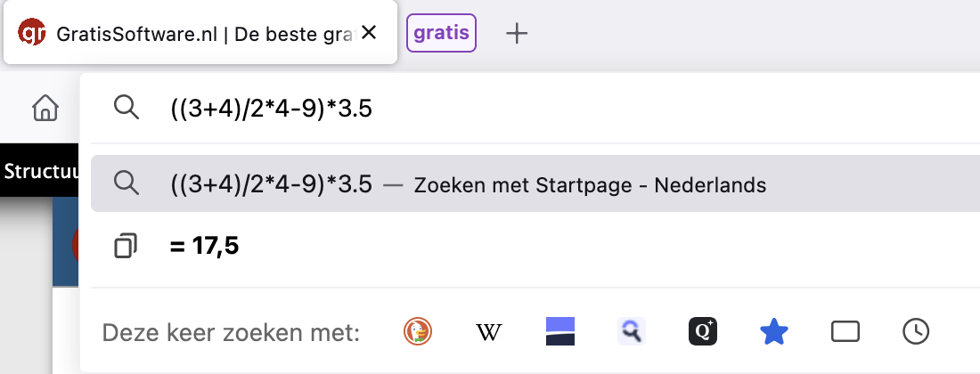Click the "= 17,5" calculation result

click(204, 245)
